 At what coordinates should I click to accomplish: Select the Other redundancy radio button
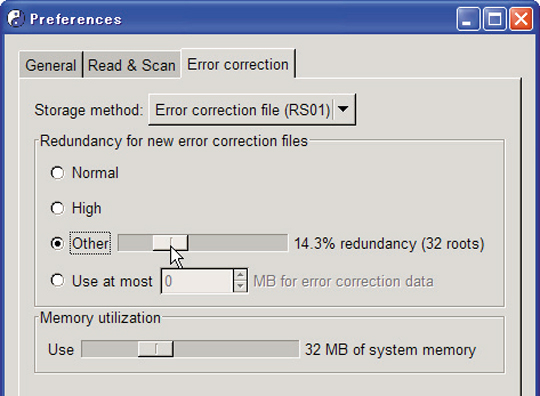tap(57, 243)
